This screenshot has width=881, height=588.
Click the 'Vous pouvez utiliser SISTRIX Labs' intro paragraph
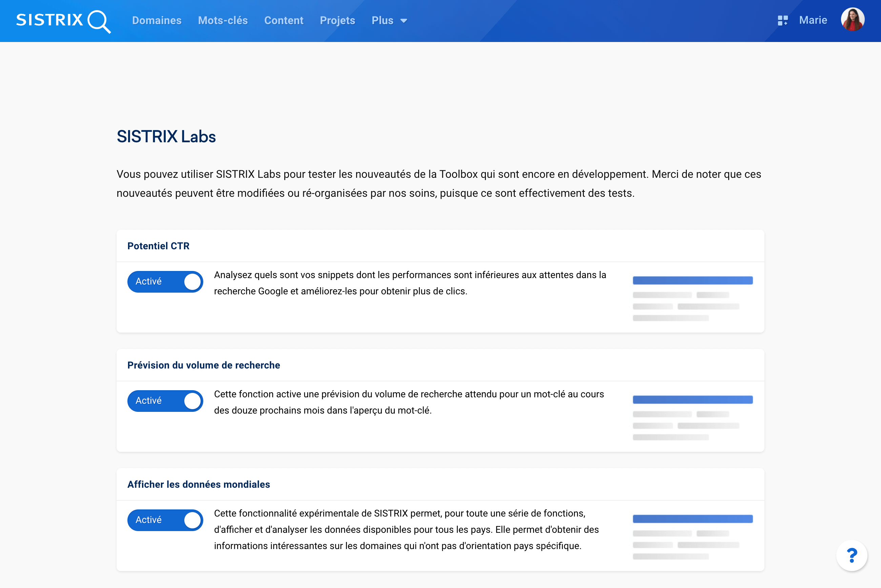[439, 184]
